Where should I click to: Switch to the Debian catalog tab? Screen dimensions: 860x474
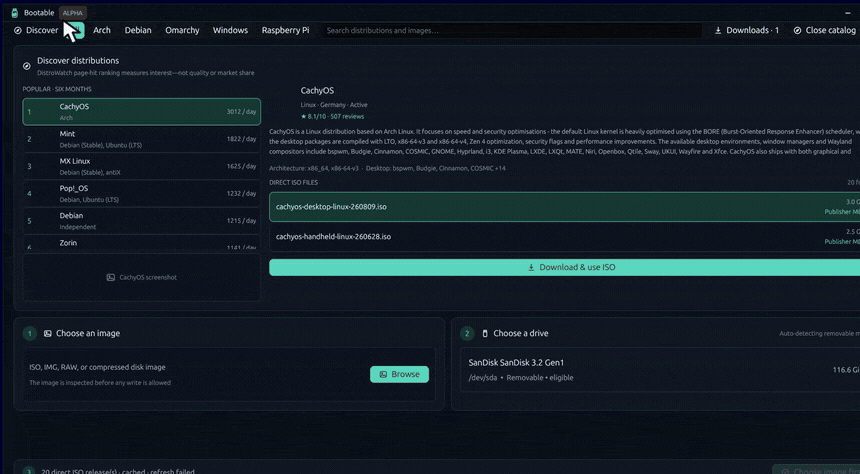[138, 30]
